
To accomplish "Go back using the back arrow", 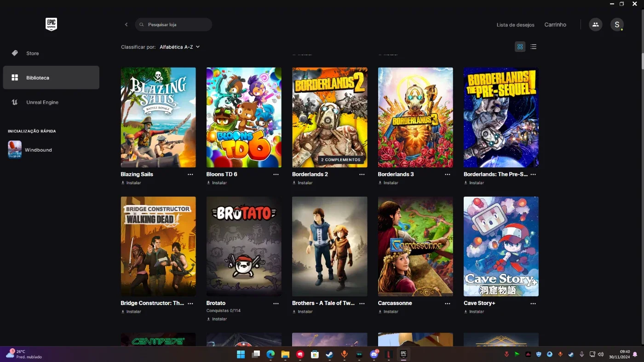I will click(126, 24).
